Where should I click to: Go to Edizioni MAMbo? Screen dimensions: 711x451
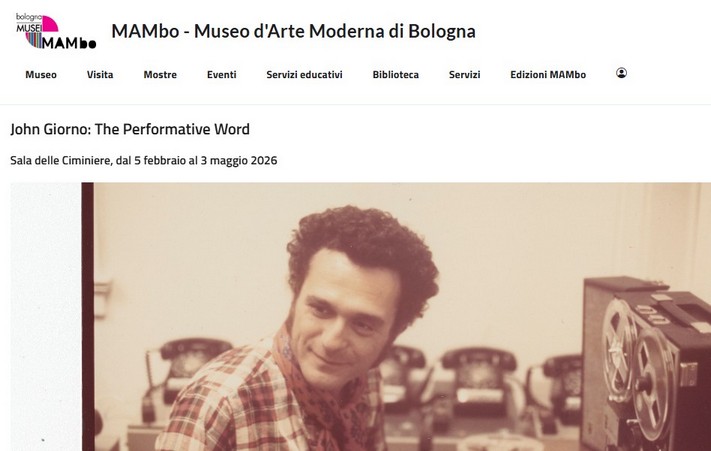pyautogui.click(x=548, y=75)
